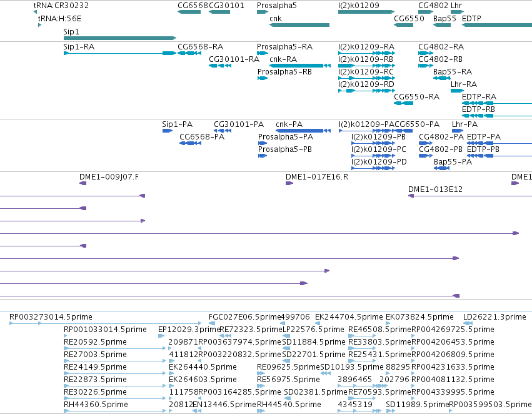Click the RE27003.5prime EST label
Viewport: 532px width, 414px height.
coord(95,355)
